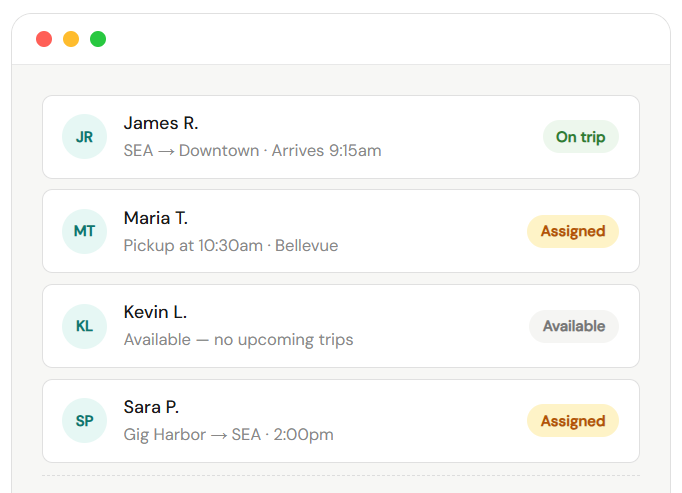Click the red close window button
Image resolution: width=682 pixels, height=493 pixels.
tap(44, 39)
